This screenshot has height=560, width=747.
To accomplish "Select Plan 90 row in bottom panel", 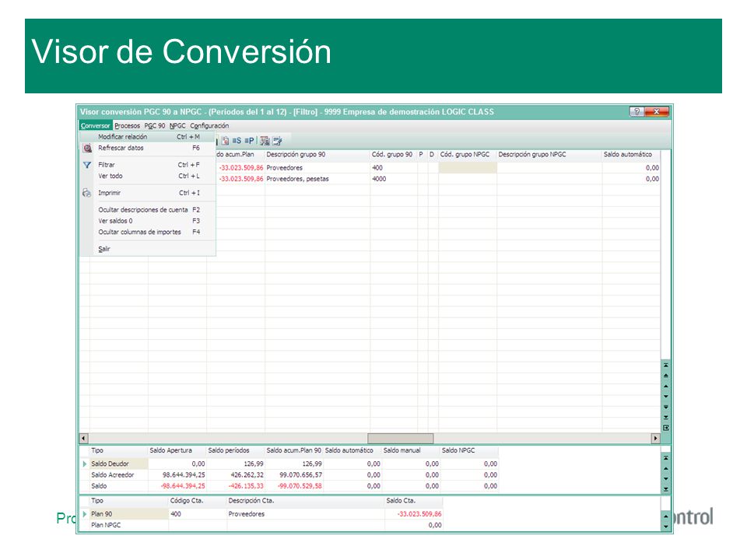I will 261,514.
